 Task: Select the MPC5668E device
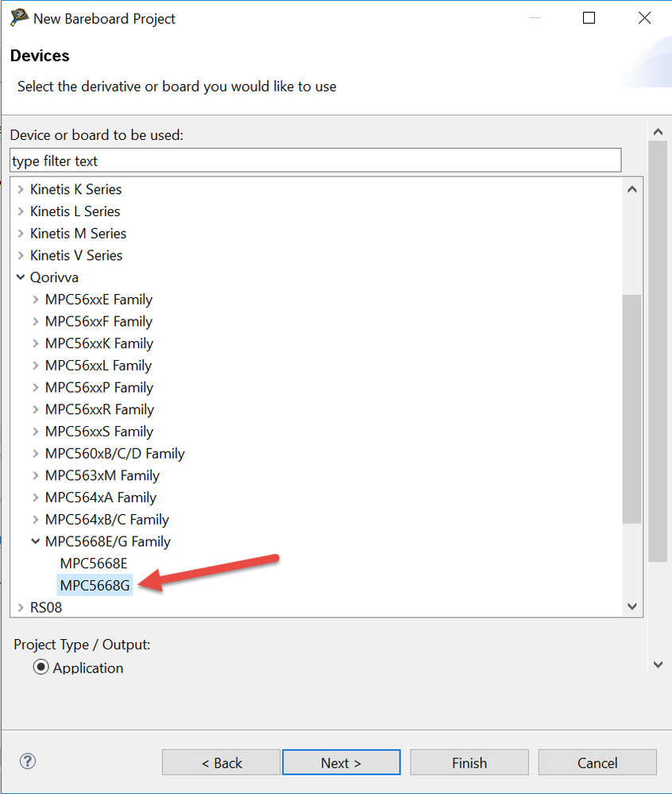pos(93,564)
